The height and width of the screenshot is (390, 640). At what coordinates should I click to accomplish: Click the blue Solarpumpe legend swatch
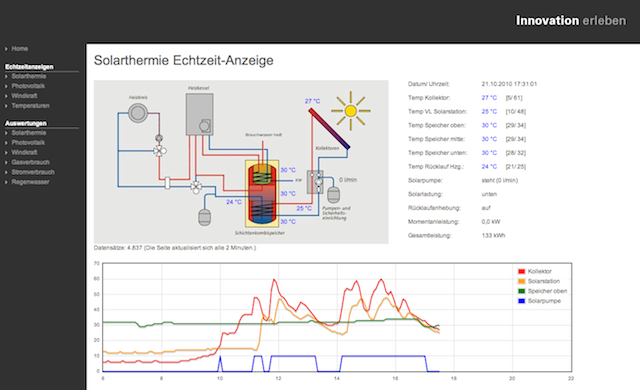(x=521, y=301)
